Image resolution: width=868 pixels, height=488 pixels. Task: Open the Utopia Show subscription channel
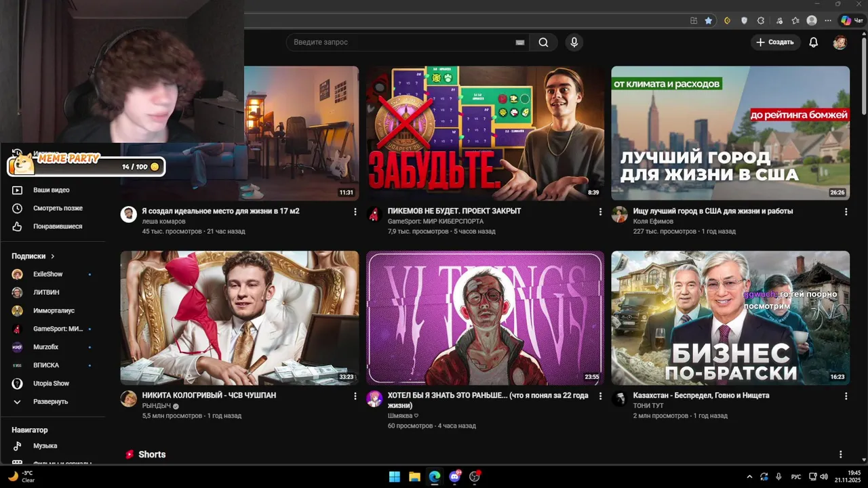click(52, 384)
